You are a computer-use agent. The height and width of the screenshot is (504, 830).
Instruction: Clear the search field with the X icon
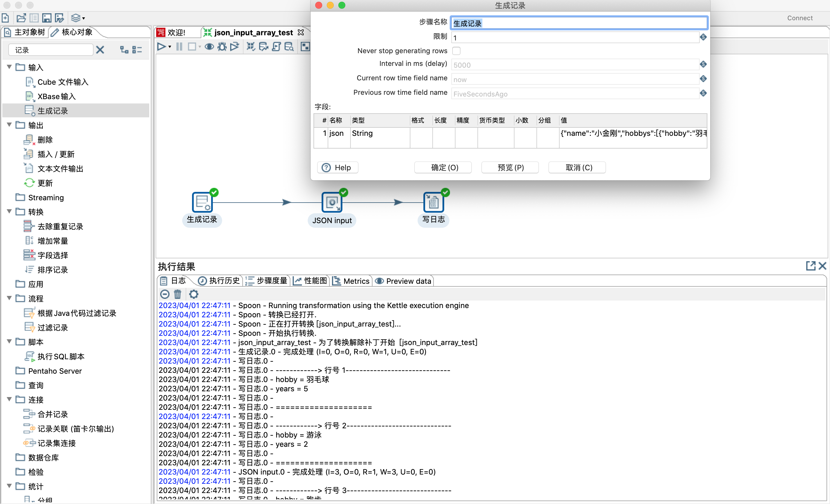[100, 50]
